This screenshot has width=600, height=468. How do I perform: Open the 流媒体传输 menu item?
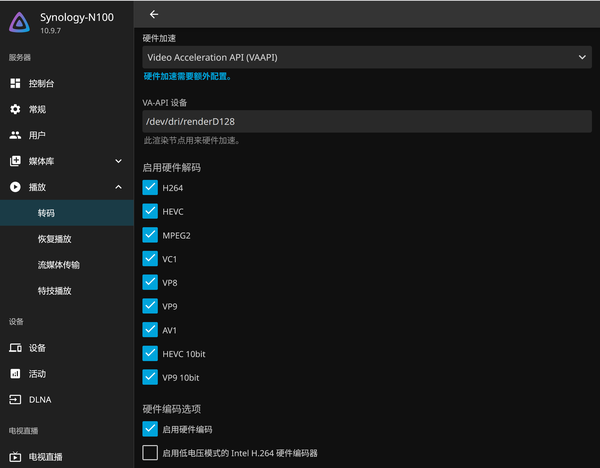point(59,265)
